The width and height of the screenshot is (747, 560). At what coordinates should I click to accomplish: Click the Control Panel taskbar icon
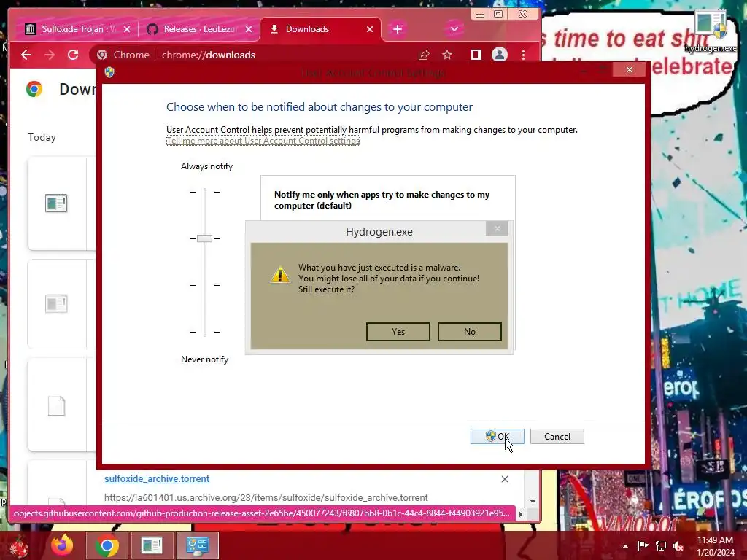(x=197, y=545)
